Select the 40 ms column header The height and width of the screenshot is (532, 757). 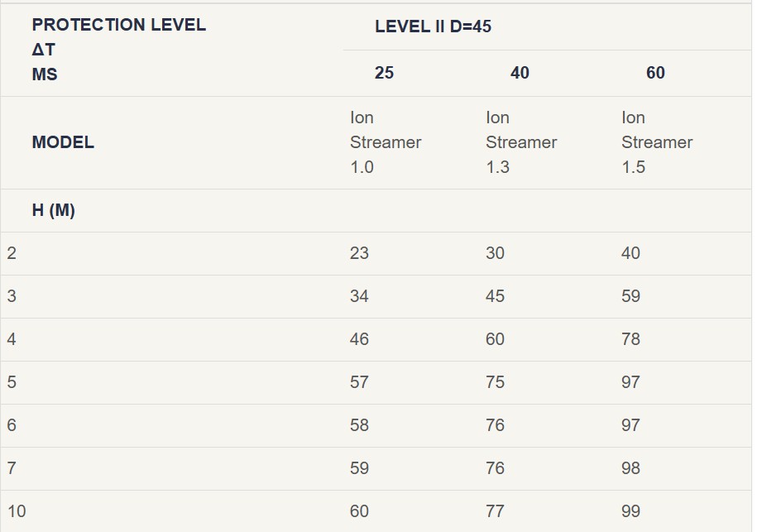pos(520,73)
